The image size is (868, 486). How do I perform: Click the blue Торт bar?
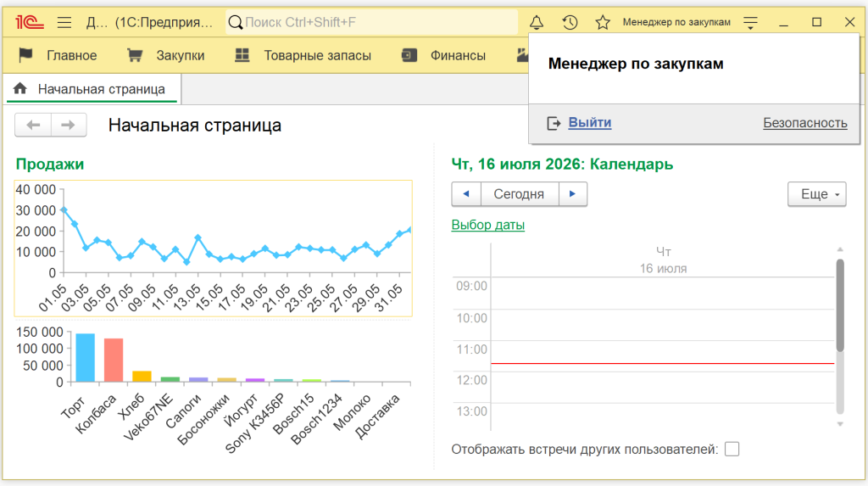86,357
